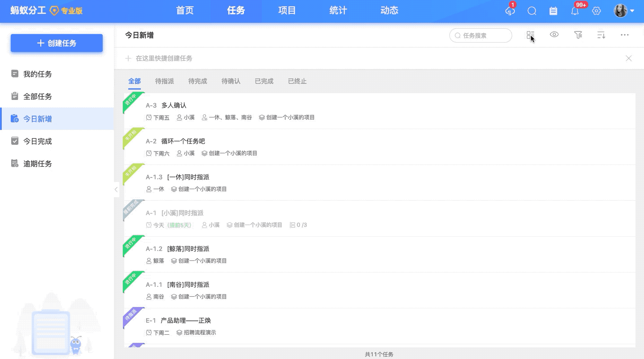644x359 pixels.
Task: Select the 待指派 status tab
Action: coord(165,81)
